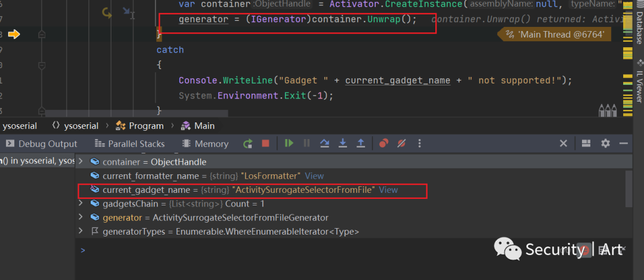This screenshot has width=644, height=280.
Task: Change debug panel layout
Action: pos(586,143)
